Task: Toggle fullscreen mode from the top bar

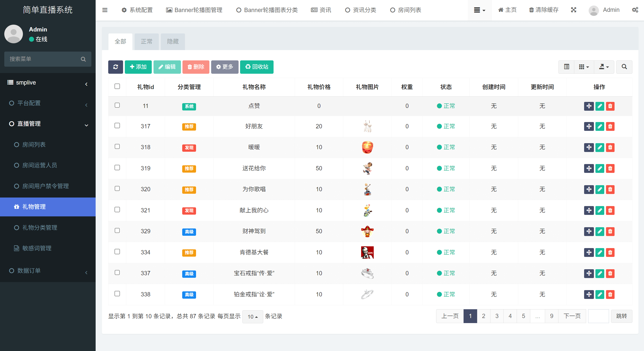Action: tap(574, 10)
